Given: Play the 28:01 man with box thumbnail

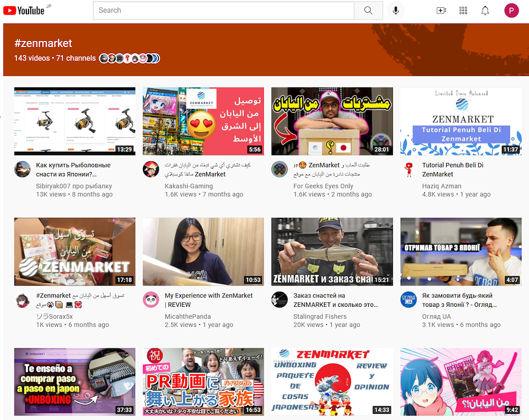Looking at the screenshot, I should click(x=333, y=121).
